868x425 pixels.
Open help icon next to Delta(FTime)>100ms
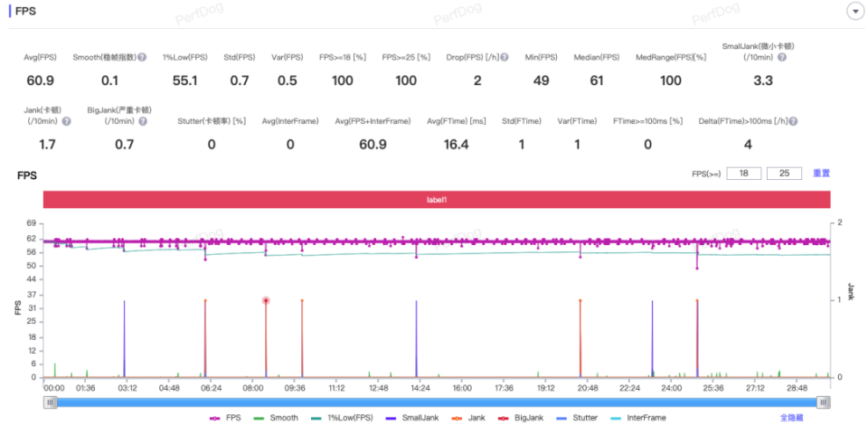point(793,121)
